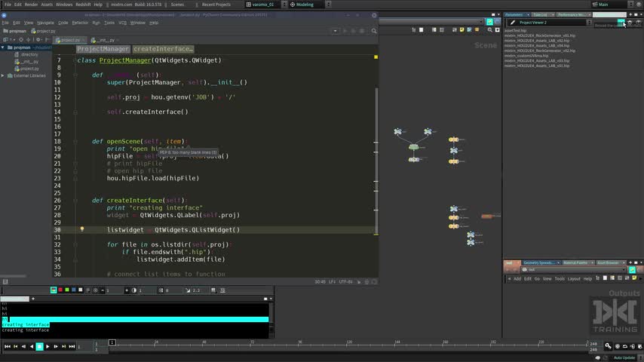Click the reload interface icon in Project Viewer
644x362 pixels.
pos(621,22)
